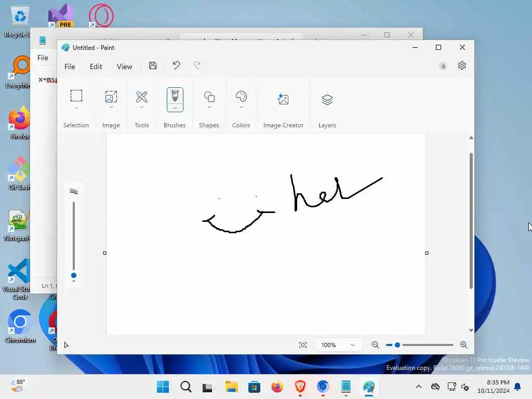Open taskbar Search
532x399 pixels.
[x=186, y=387]
